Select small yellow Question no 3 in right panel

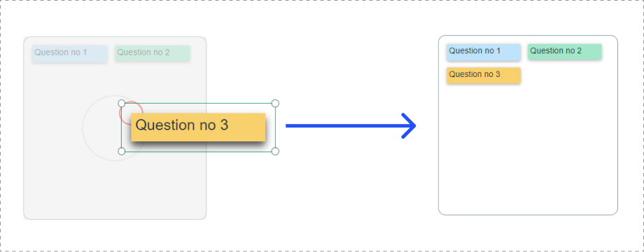point(484,76)
